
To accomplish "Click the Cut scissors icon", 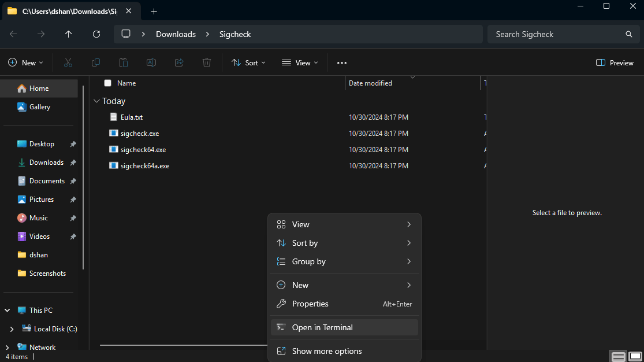I will 68,62.
